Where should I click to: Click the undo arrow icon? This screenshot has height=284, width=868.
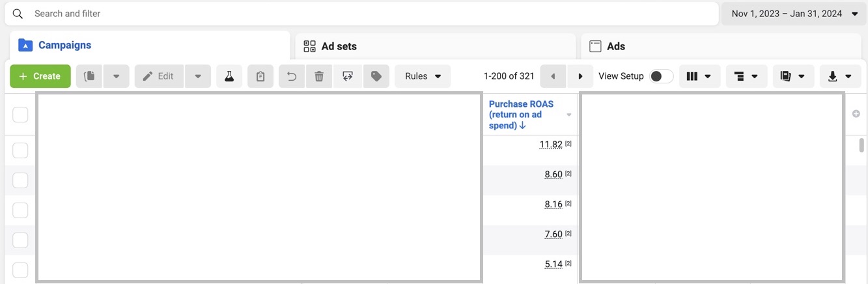pos(292,76)
